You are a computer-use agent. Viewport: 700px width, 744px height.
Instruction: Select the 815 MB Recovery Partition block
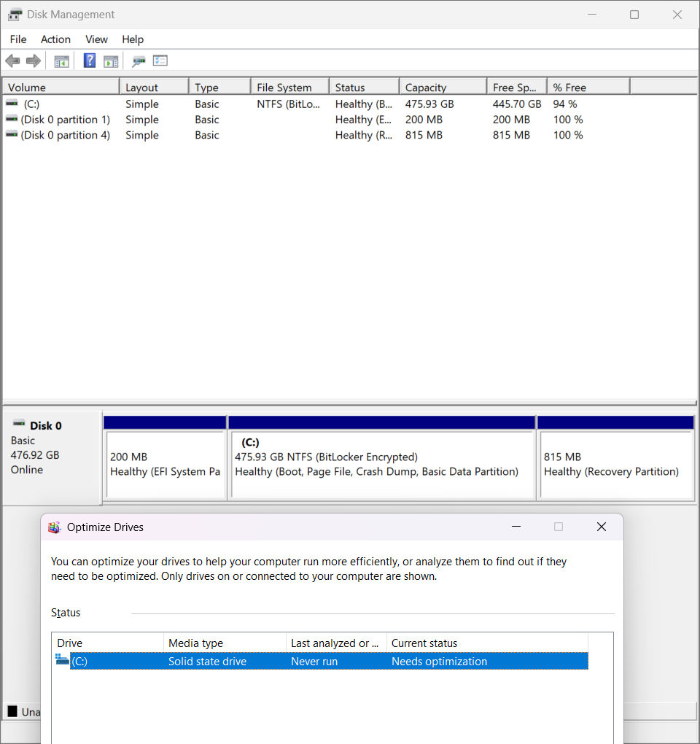(x=616, y=464)
